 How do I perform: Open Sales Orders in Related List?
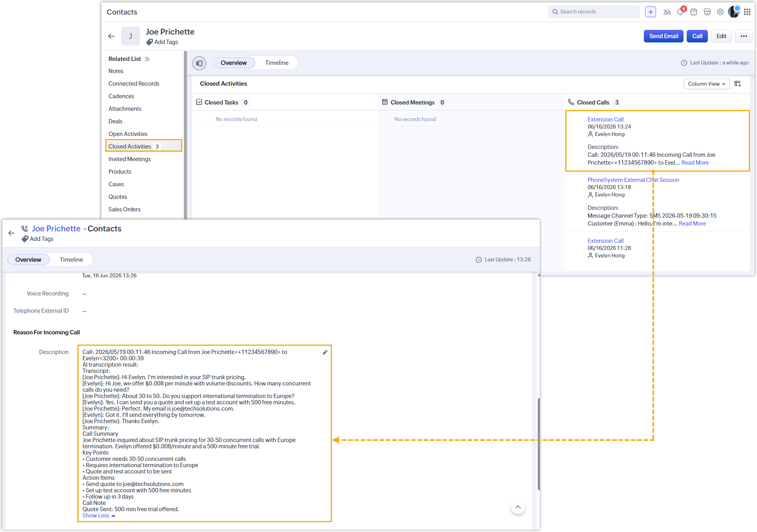point(125,209)
